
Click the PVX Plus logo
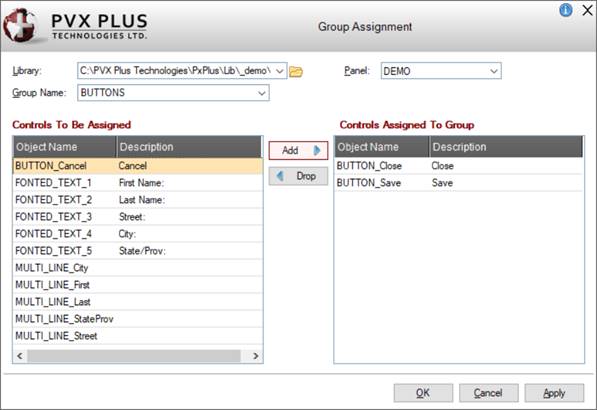[75, 26]
